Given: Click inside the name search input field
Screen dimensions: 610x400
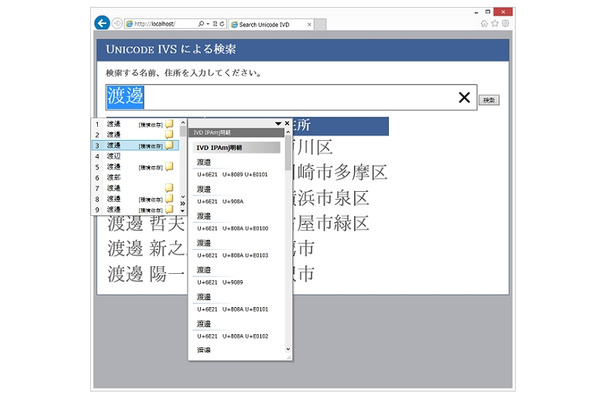Looking at the screenshot, I should 291,97.
